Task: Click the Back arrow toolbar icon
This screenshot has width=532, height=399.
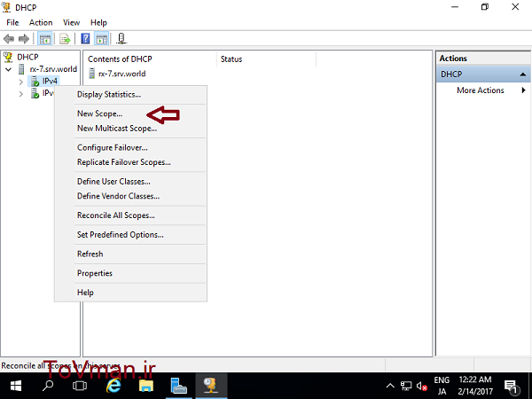Action: coord(9,39)
